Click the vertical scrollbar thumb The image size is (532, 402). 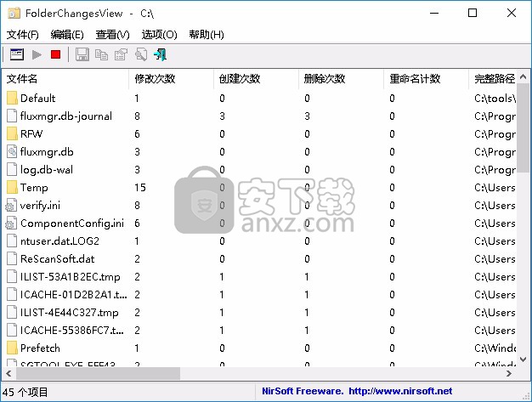(x=523, y=128)
